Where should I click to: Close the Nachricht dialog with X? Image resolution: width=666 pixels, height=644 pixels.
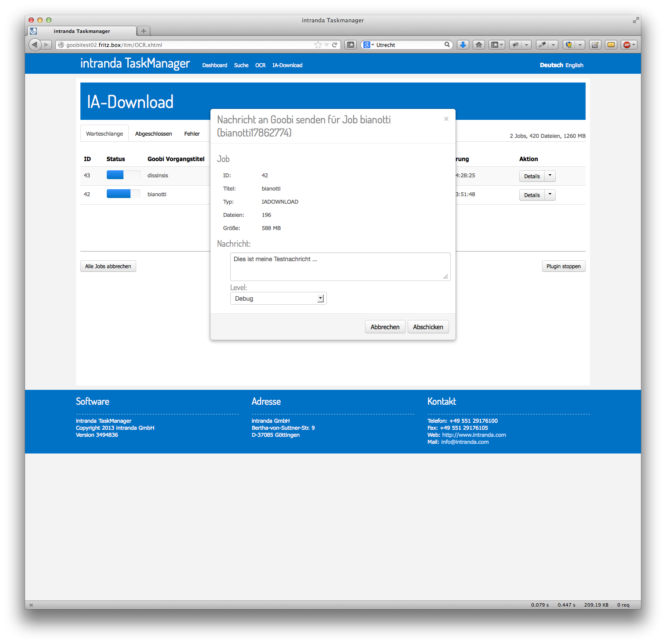point(446,119)
